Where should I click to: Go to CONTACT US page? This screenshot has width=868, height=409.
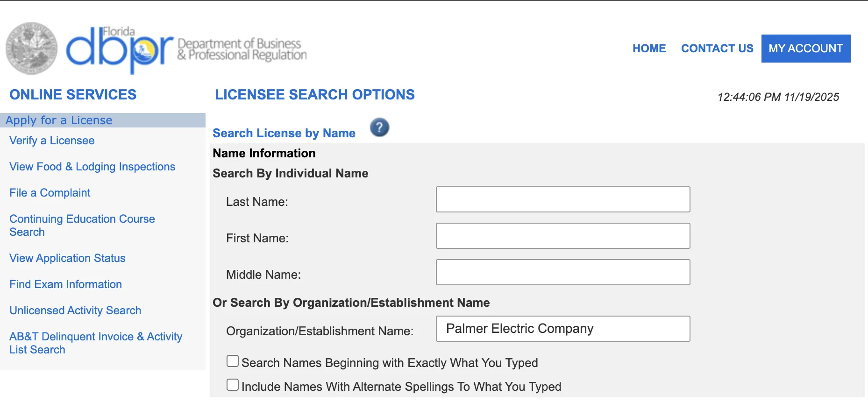pos(717,49)
